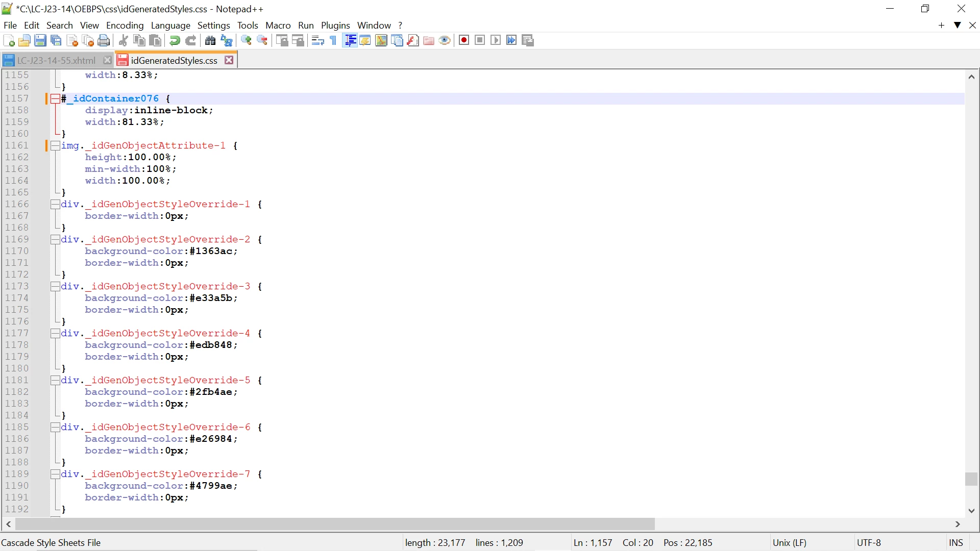Collapse the img._idGenObjectAttribute-1 fold

pos(55,145)
